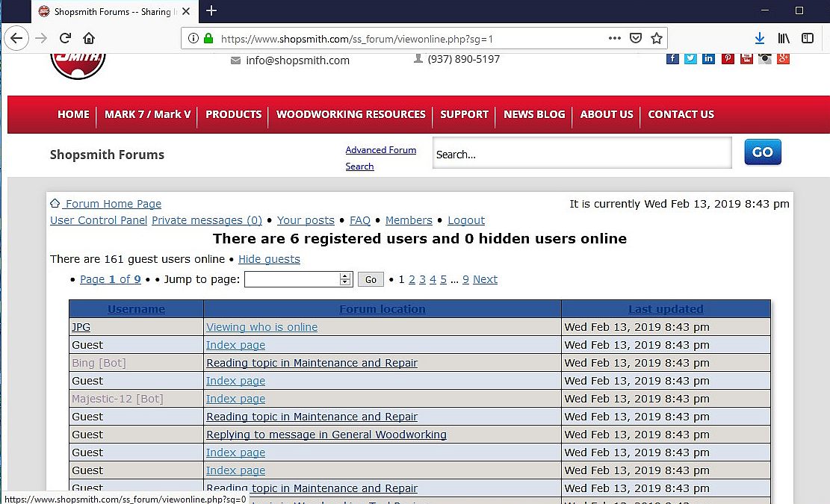Image resolution: width=830 pixels, height=504 pixels.
Task: Click the Logout link
Action: (x=466, y=220)
